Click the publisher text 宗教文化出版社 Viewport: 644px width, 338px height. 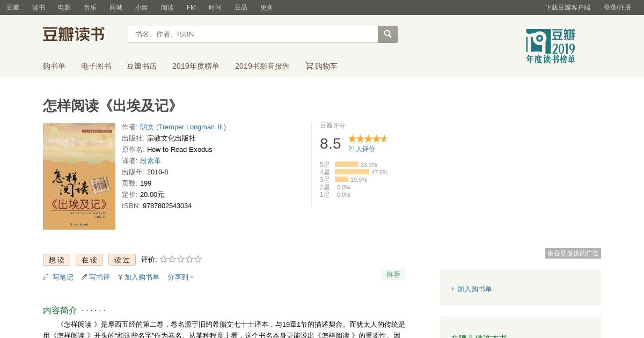pyautogui.click(x=171, y=138)
